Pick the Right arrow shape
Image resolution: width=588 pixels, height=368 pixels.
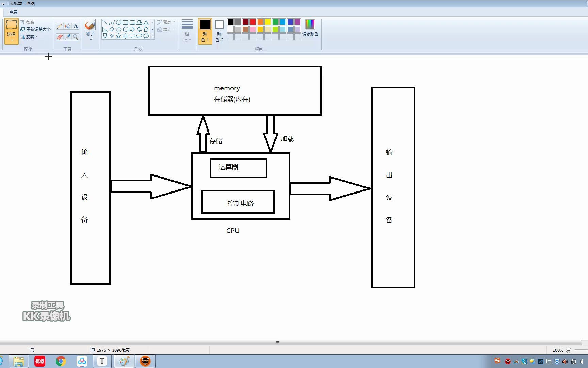(132, 29)
